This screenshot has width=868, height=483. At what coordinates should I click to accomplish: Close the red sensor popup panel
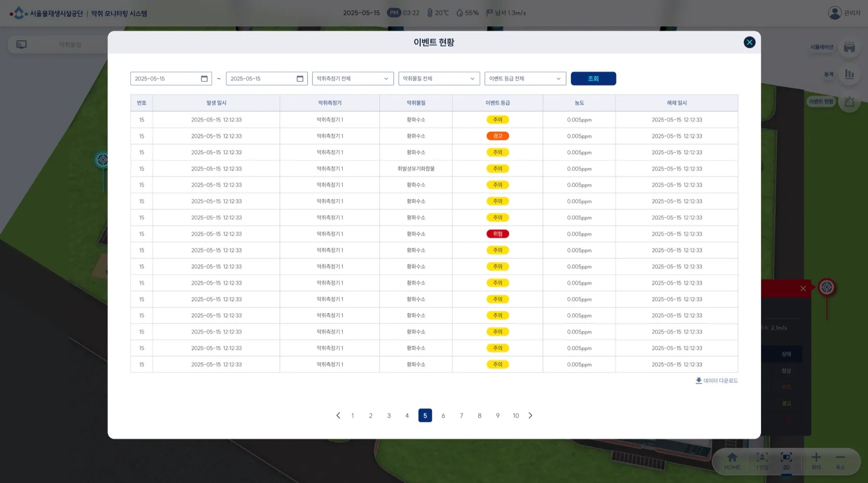803,288
